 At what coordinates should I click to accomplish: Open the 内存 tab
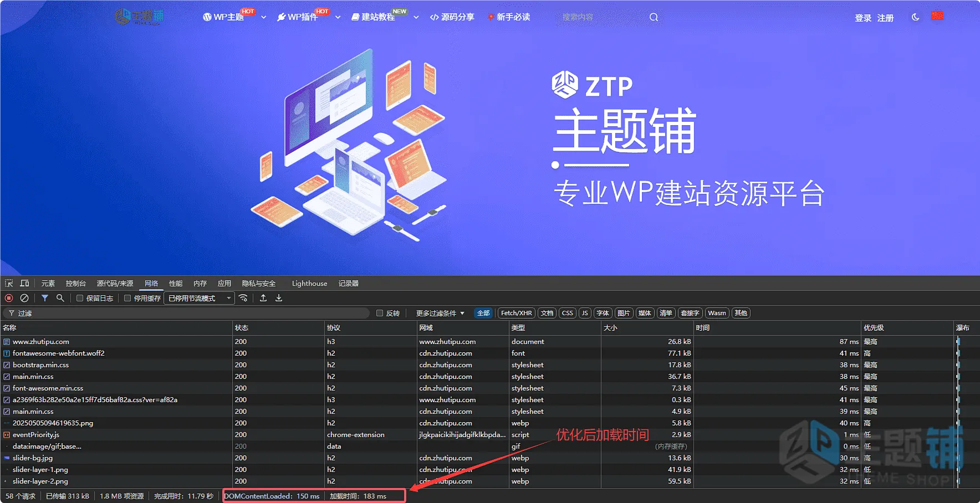pos(200,283)
